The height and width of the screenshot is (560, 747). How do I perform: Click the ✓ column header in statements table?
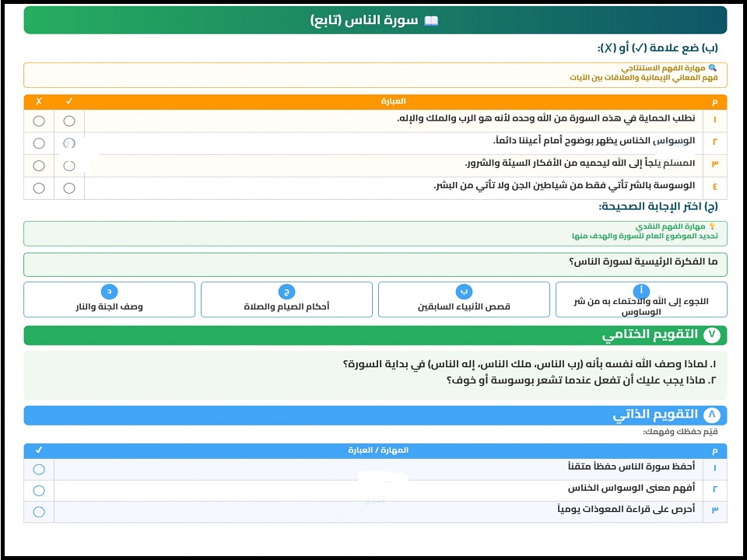[x=69, y=101]
